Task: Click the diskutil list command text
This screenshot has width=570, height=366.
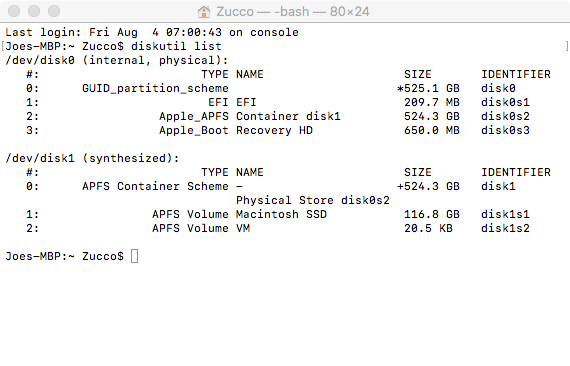Action: tap(176, 46)
